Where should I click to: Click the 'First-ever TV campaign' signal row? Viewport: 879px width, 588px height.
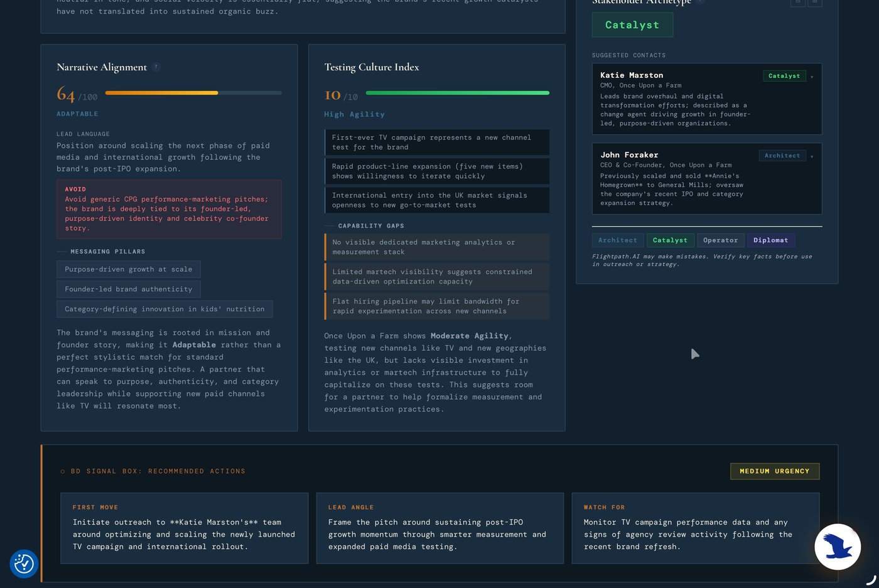[x=436, y=142]
